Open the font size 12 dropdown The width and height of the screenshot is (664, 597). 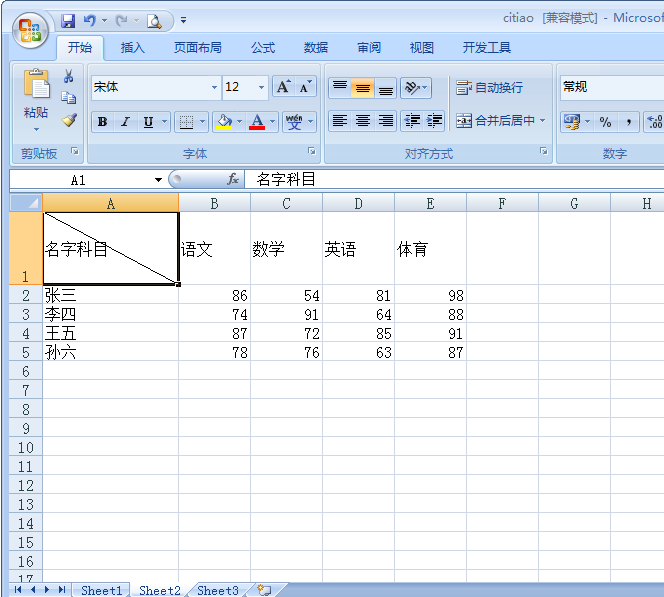pyautogui.click(x=261, y=87)
